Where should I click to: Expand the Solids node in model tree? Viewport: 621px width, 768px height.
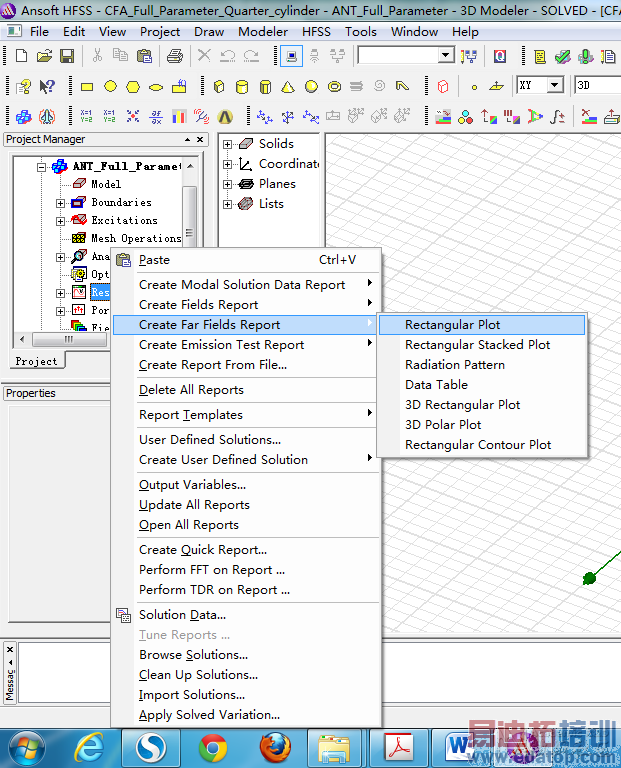(228, 144)
